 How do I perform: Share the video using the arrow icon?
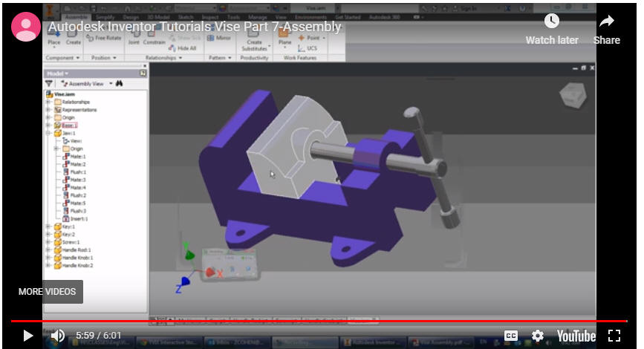click(x=606, y=22)
